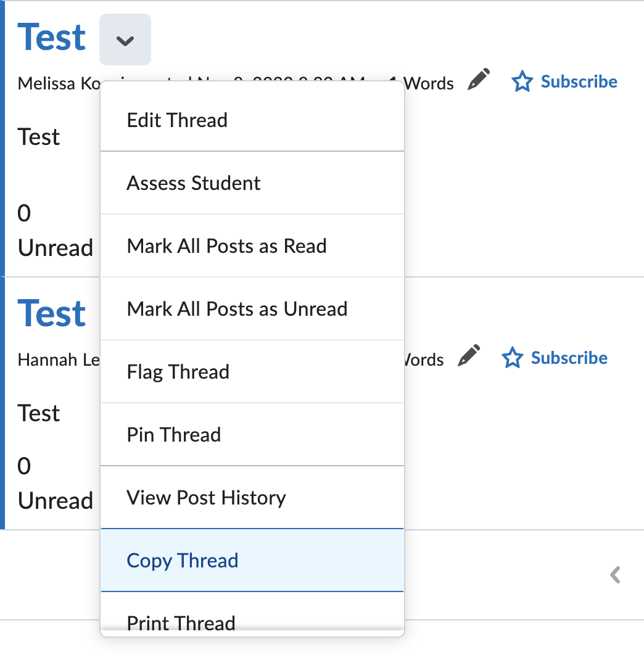Choose Assess Student in the context menu
Image resolution: width=644 pixels, height=655 pixels.
(x=194, y=183)
